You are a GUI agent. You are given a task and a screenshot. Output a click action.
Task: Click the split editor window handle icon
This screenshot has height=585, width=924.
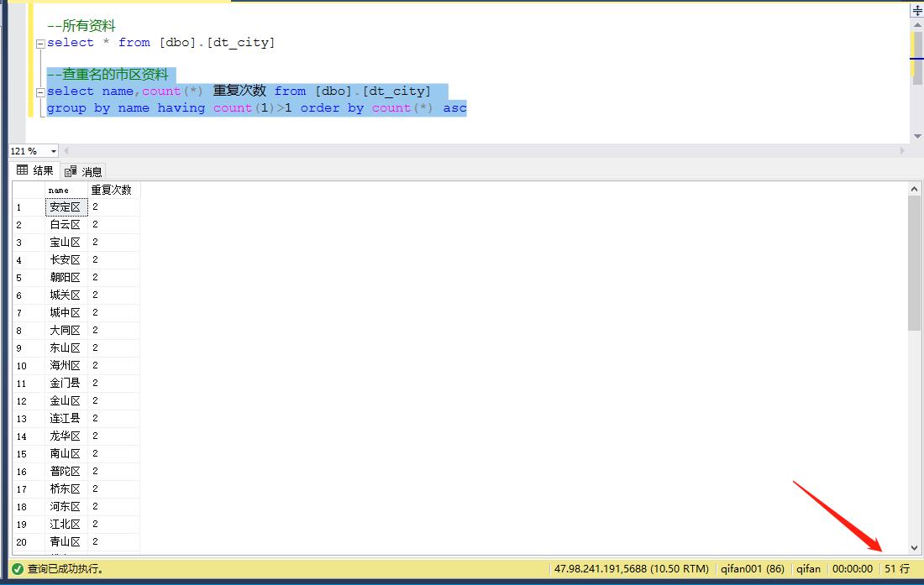916,11
